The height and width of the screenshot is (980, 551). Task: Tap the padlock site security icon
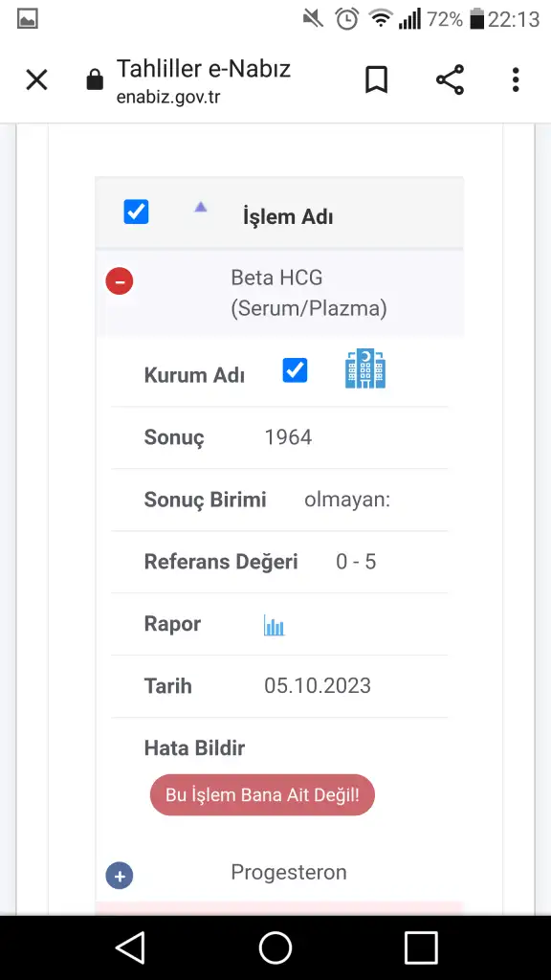pos(95,79)
